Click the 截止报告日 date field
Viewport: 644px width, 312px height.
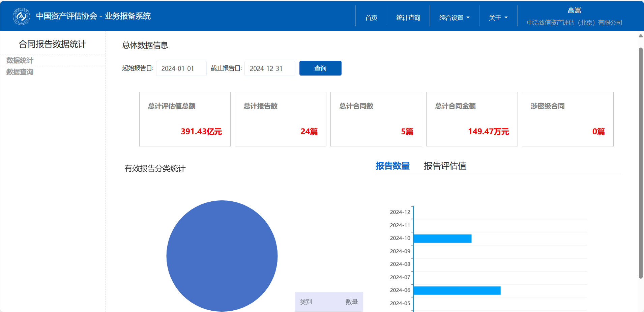[x=269, y=68]
